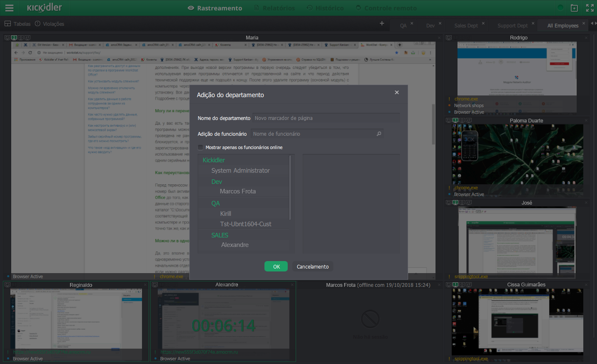Click Cissa Guimarães' monitor switch arrows icon
This screenshot has height=364, width=597.
[x=468, y=285]
